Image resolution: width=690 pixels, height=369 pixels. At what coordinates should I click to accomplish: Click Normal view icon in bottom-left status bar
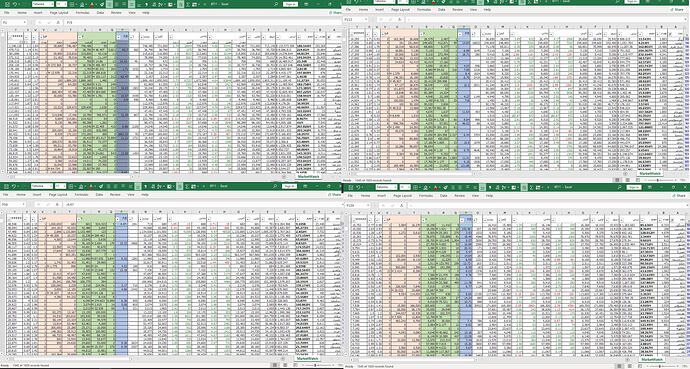click(275, 365)
